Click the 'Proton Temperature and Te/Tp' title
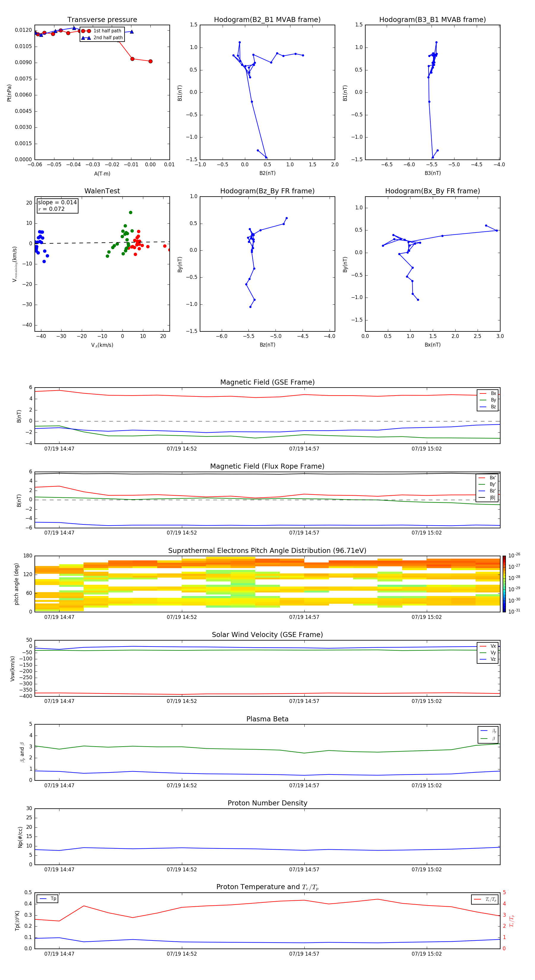 click(267, 887)
